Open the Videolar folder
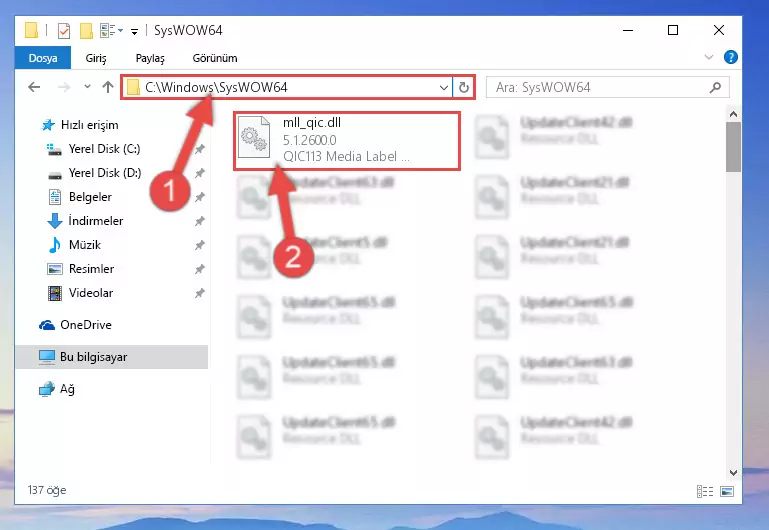The height and width of the screenshot is (530, 769). tap(91, 293)
